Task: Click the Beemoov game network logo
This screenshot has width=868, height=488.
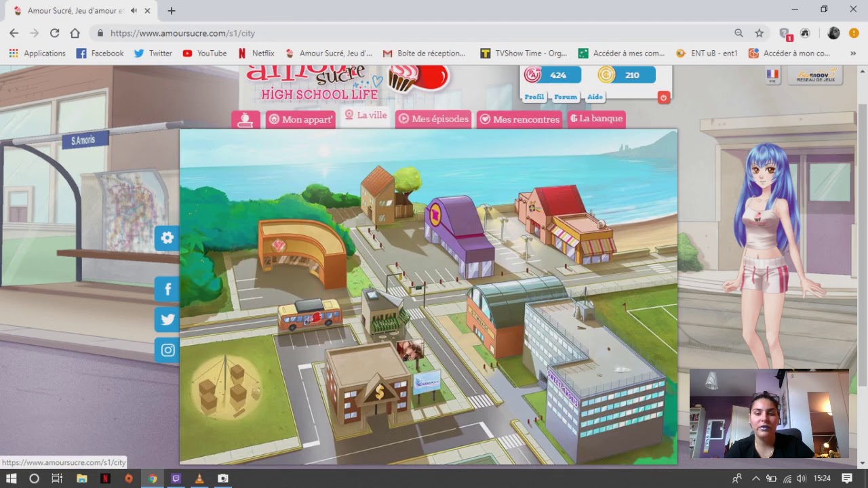Action: click(x=815, y=76)
